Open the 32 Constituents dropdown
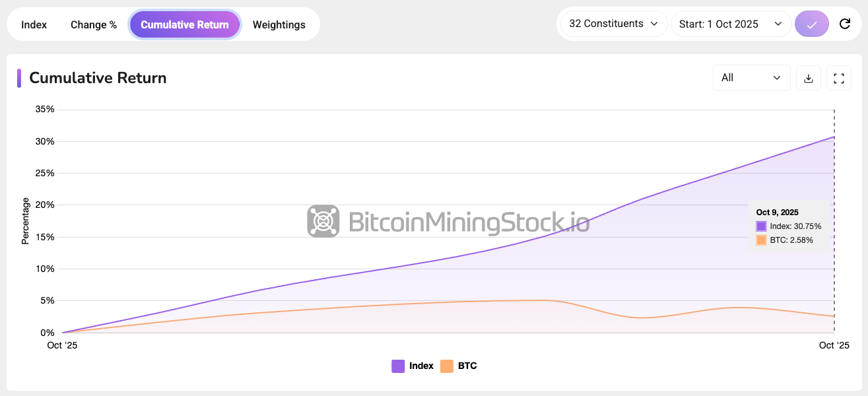 (613, 24)
